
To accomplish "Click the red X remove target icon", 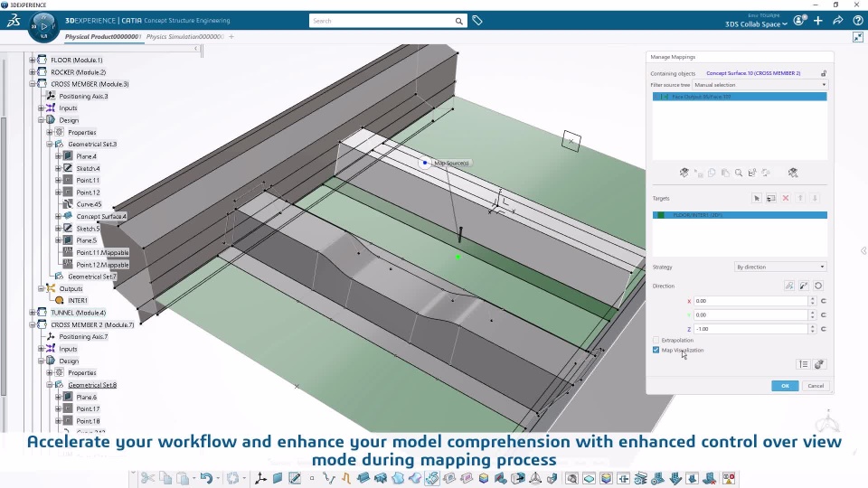I will (x=786, y=198).
